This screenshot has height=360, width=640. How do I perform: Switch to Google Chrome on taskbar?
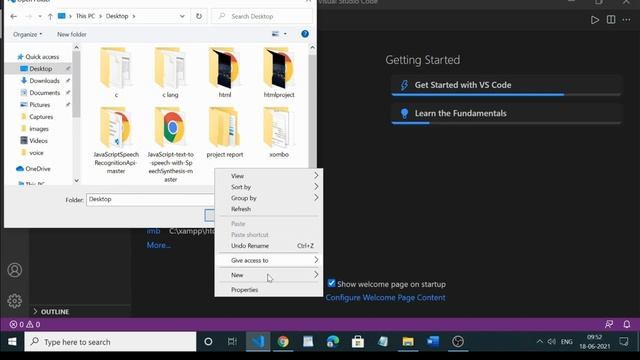(x=283, y=342)
